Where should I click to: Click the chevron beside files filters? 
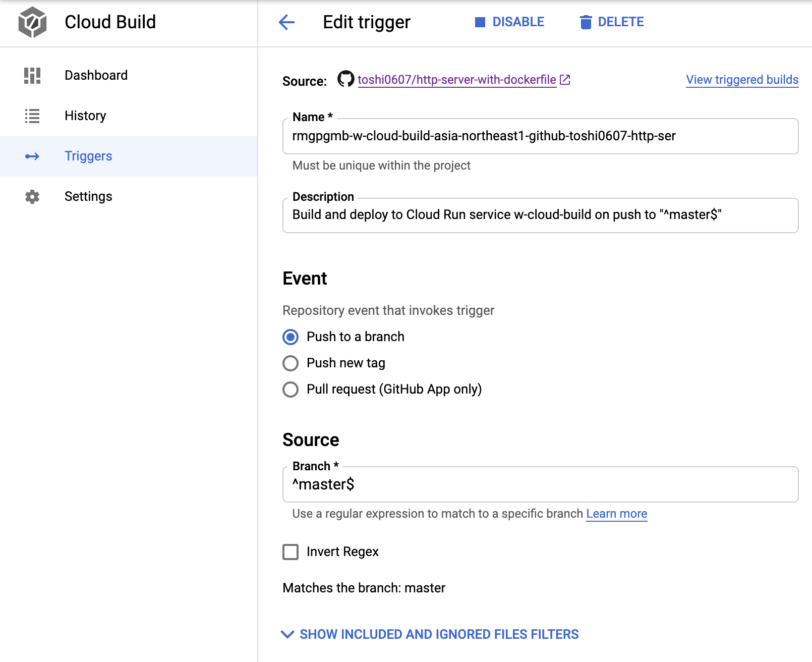pos(287,634)
